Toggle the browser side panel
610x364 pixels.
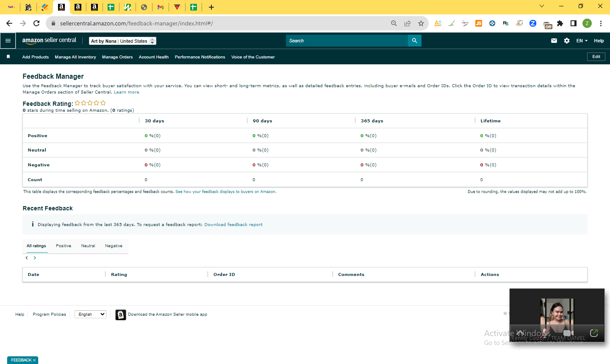[x=574, y=23]
